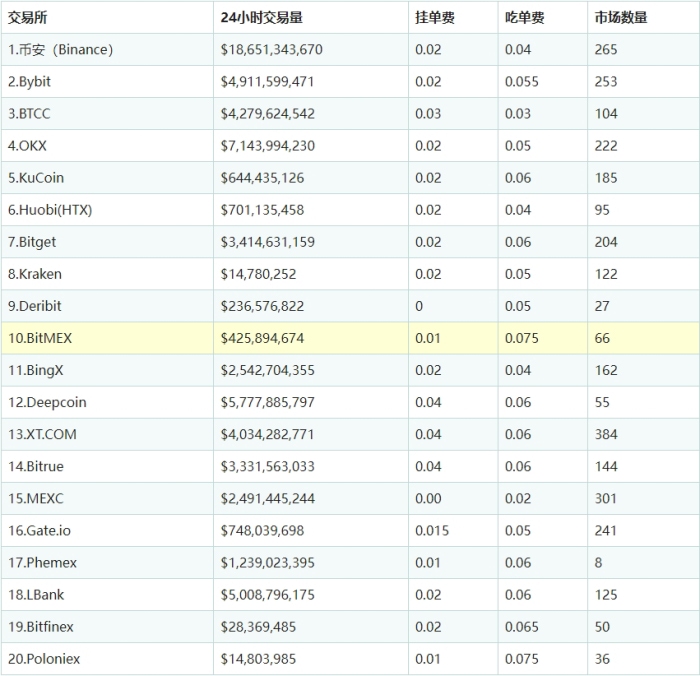Image resolution: width=700 pixels, height=676 pixels.
Task: Select the 2.Bybit exchange name
Action: (x=29, y=82)
